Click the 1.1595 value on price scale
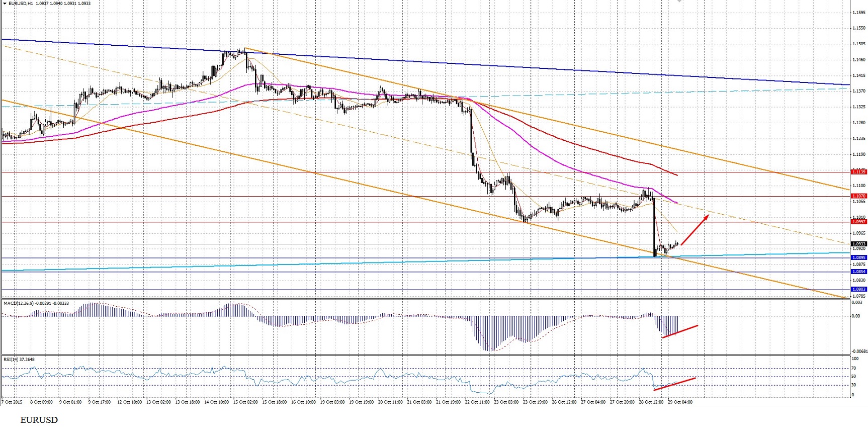This screenshot has height=444, width=868. pos(858,13)
